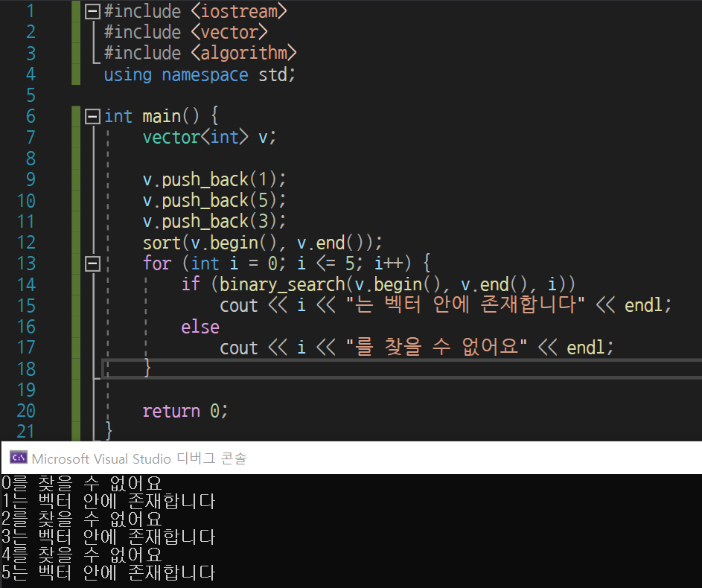Click line number 18 in the gutter
702x588 pixels.
[x=26, y=369]
